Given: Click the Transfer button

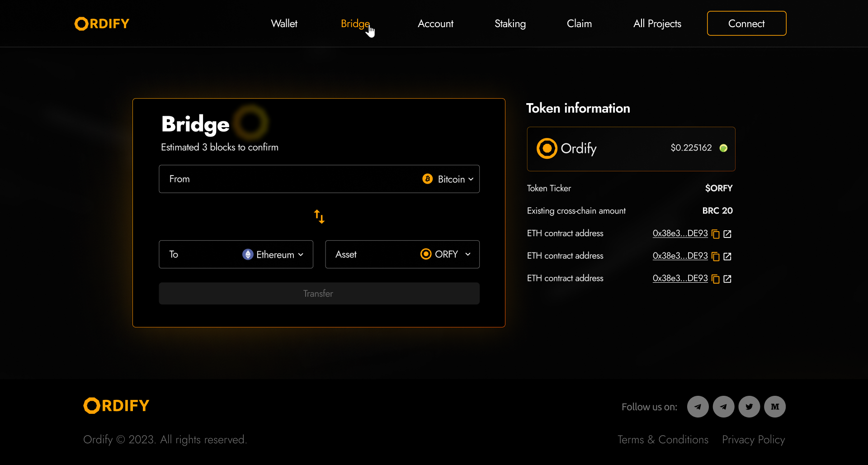Looking at the screenshot, I should [x=319, y=294].
